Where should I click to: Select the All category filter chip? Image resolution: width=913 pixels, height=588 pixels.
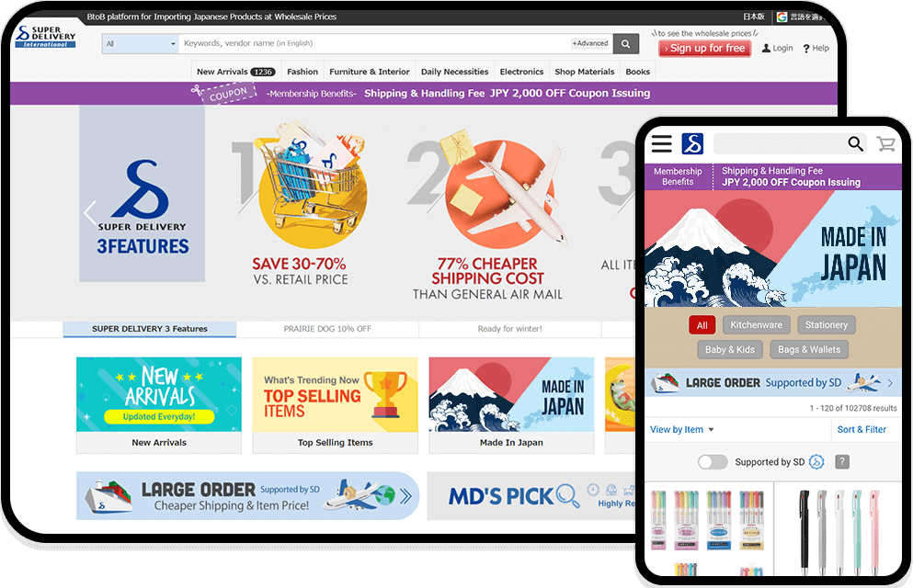pyautogui.click(x=702, y=325)
